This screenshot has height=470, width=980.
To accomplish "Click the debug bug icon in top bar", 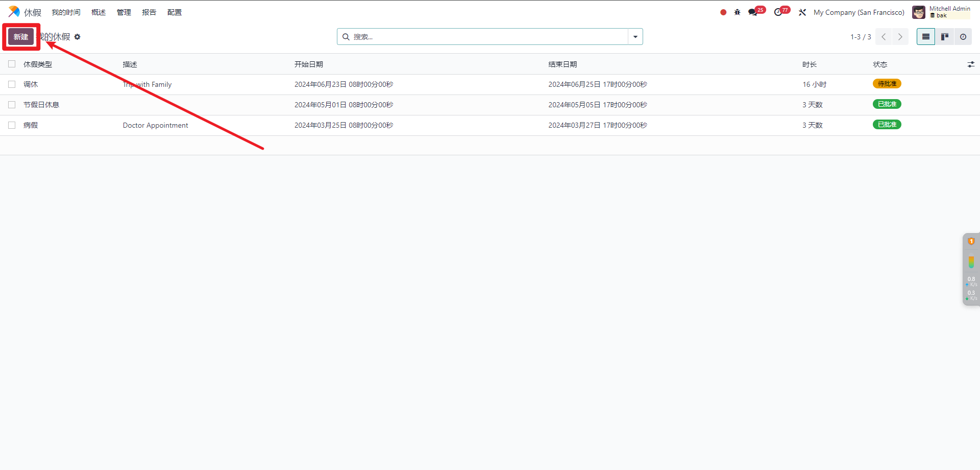I will (x=737, y=12).
